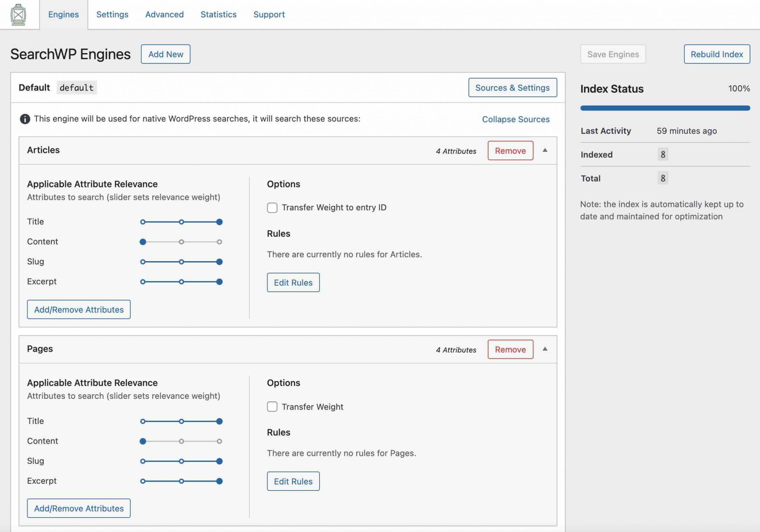
Task: Click the Save Engines button
Action: click(x=613, y=54)
